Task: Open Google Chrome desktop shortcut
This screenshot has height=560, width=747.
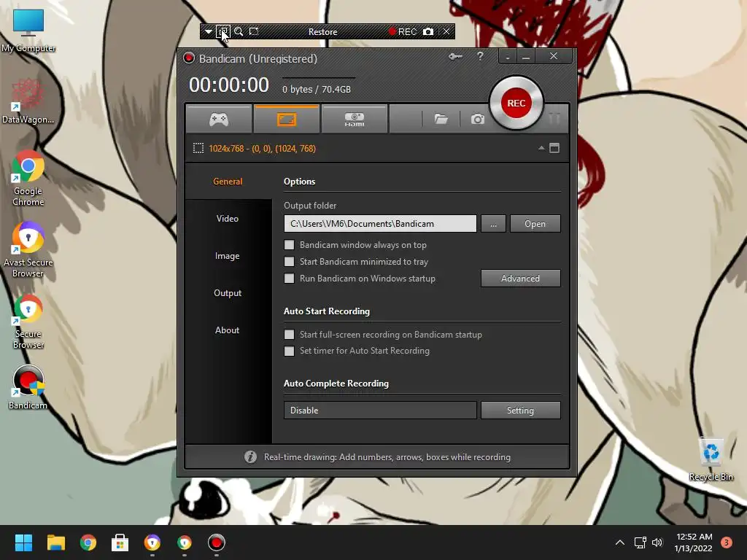Action: click(28, 179)
